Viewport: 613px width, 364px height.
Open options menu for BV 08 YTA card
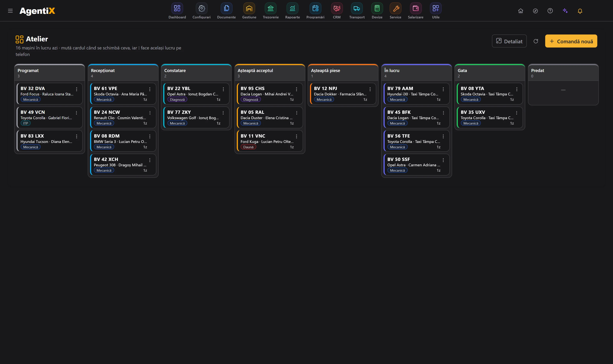[x=517, y=89]
